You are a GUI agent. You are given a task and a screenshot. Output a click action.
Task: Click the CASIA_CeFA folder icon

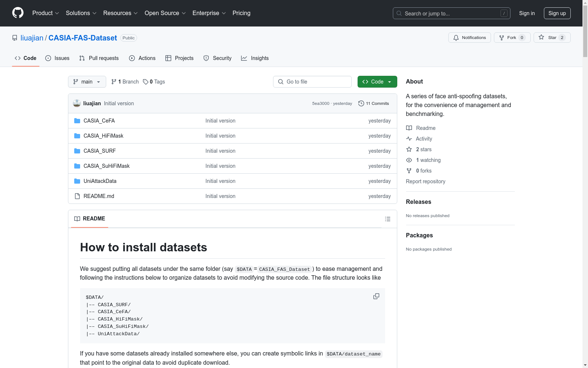coord(77,121)
